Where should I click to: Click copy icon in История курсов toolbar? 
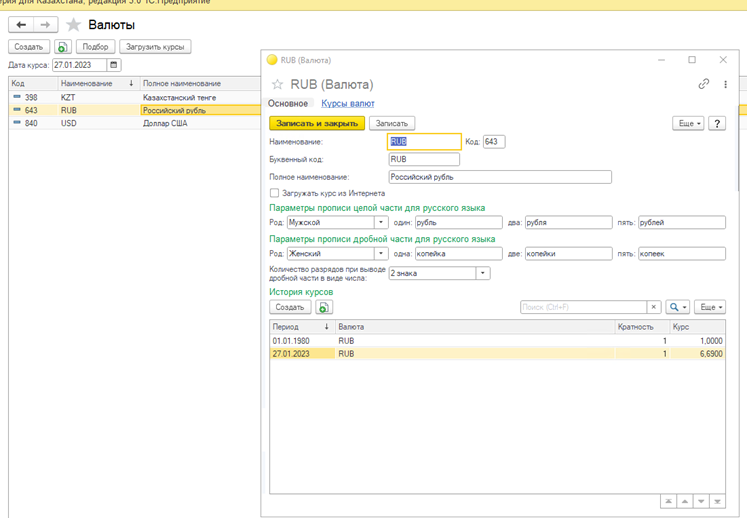(x=324, y=308)
